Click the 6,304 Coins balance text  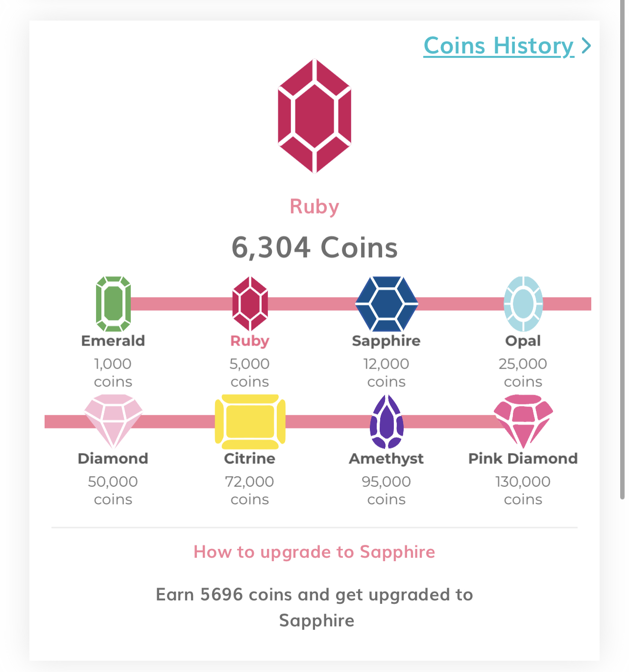(314, 247)
